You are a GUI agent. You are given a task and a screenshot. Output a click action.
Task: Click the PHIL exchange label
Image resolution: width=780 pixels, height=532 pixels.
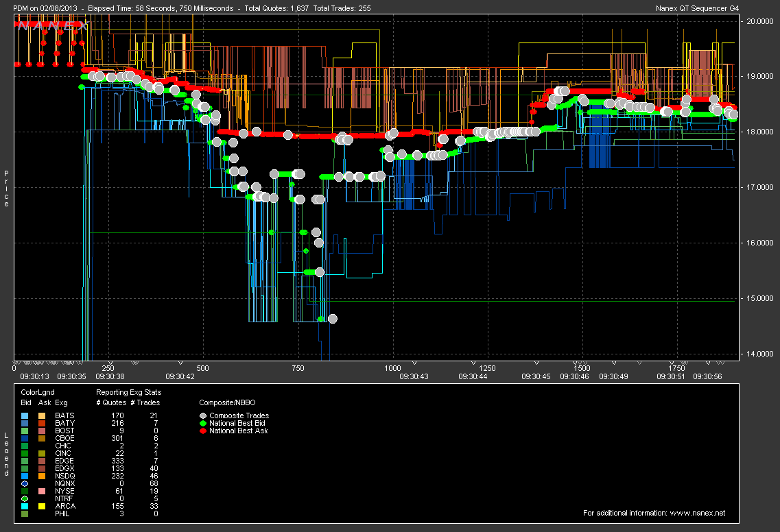point(62,513)
